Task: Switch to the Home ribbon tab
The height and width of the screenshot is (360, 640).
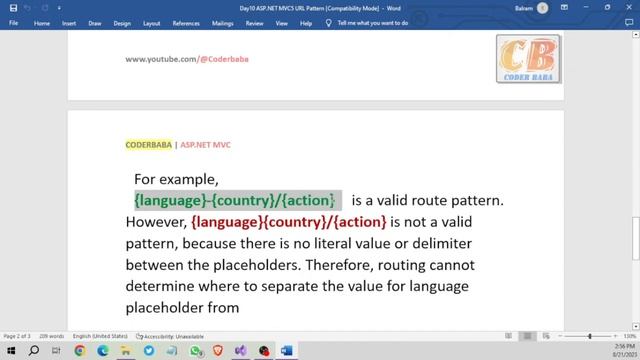Action: [x=42, y=23]
